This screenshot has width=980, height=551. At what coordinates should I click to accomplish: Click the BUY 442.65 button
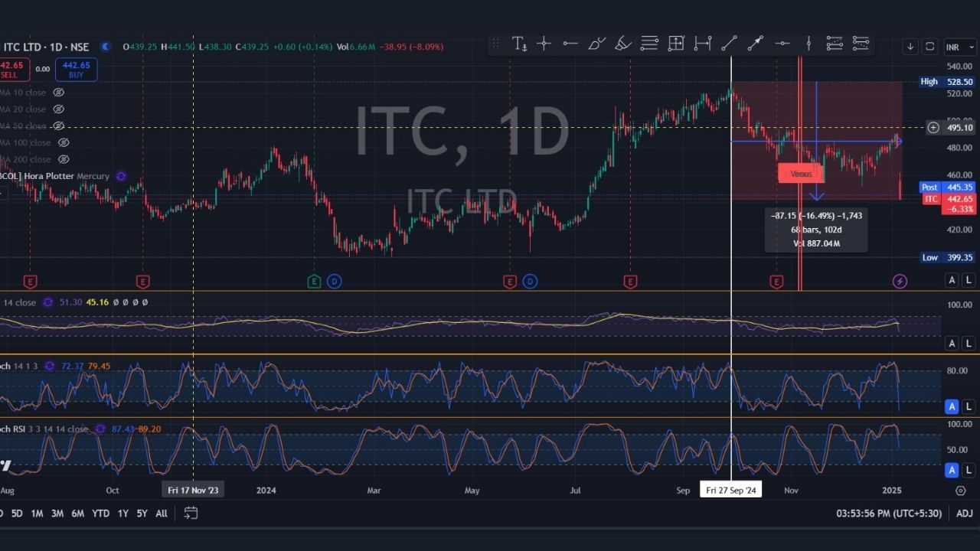pos(77,70)
